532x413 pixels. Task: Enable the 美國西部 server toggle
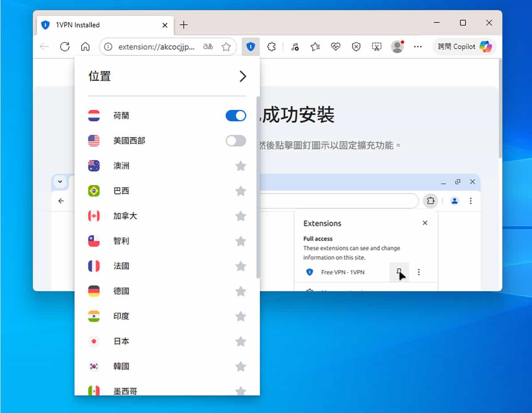[x=235, y=140]
